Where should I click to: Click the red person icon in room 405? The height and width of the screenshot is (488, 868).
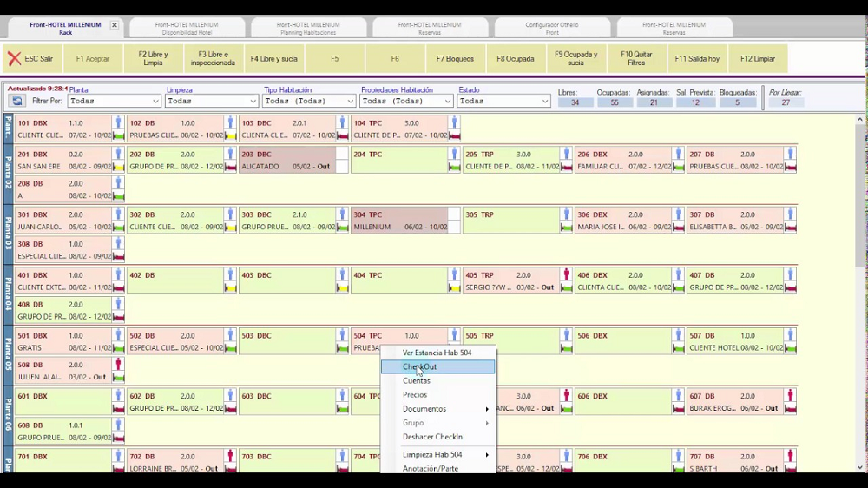pyautogui.click(x=566, y=275)
